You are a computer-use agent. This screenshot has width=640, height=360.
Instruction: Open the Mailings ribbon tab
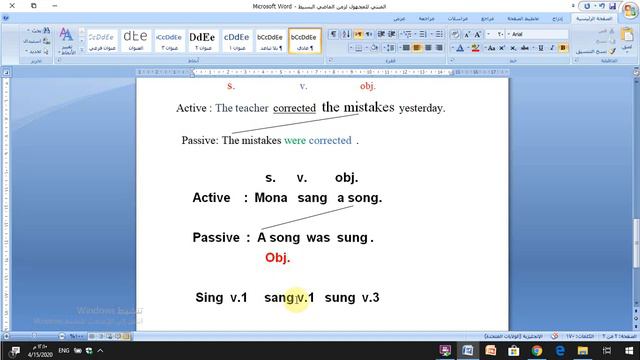coord(458,19)
